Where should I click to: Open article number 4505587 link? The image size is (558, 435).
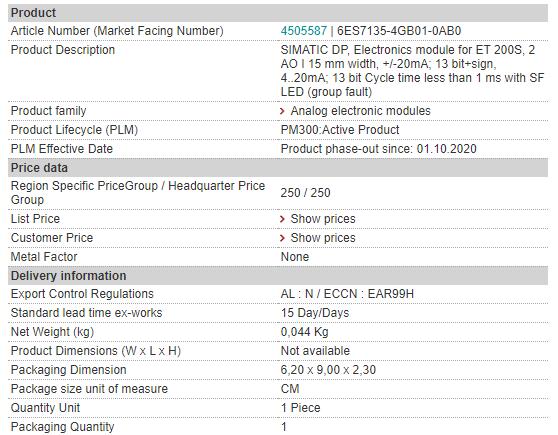click(304, 31)
